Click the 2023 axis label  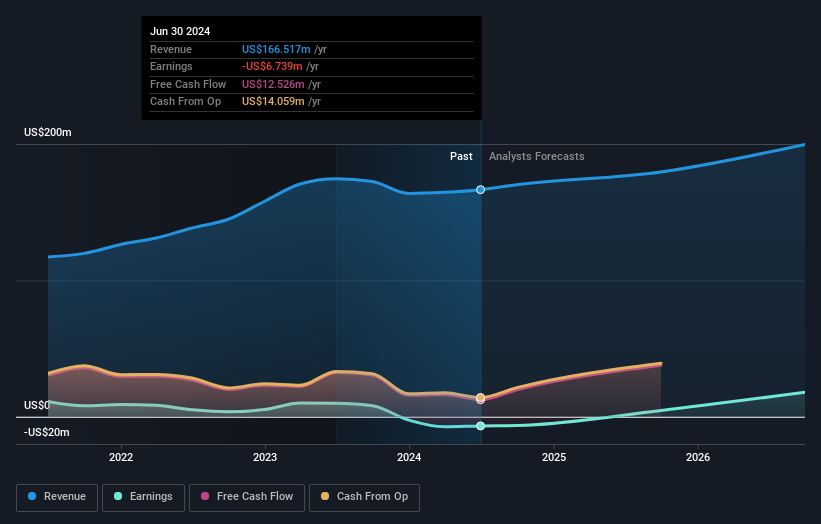tap(265, 458)
